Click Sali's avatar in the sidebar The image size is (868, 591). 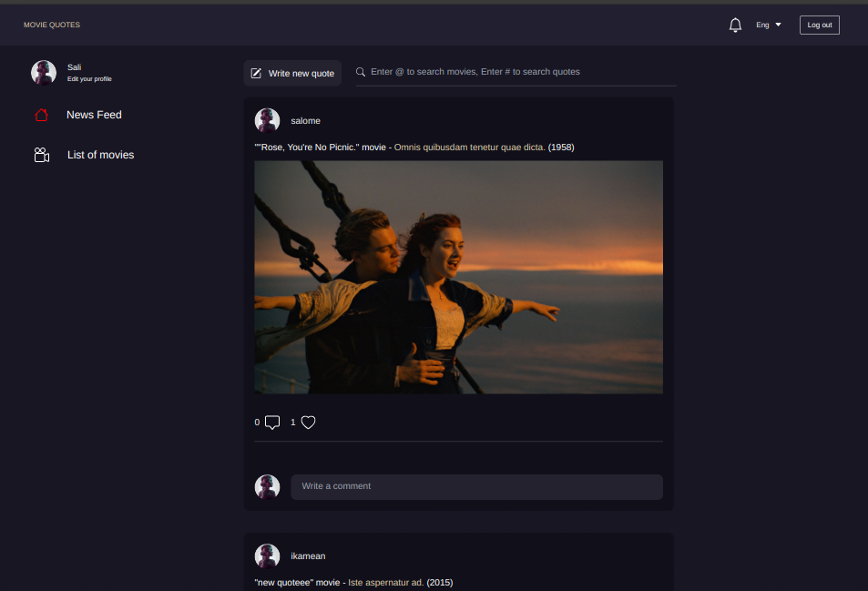click(44, 73)
